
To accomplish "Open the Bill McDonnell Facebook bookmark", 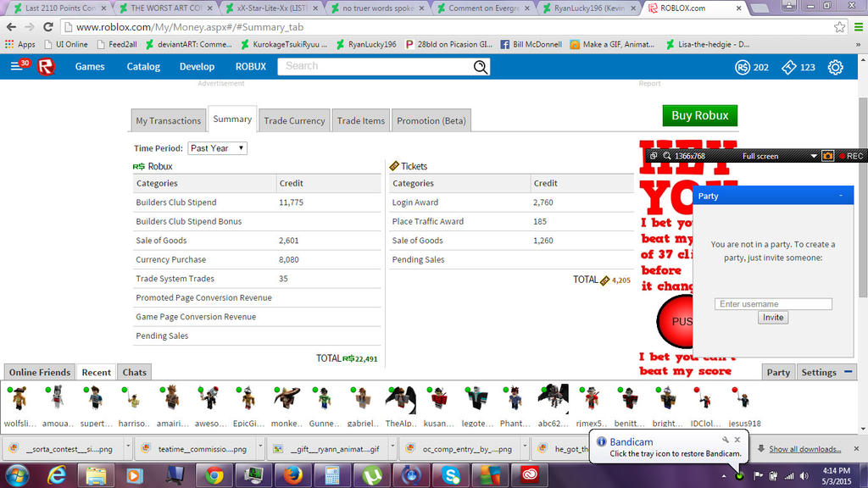I will 531,44.
